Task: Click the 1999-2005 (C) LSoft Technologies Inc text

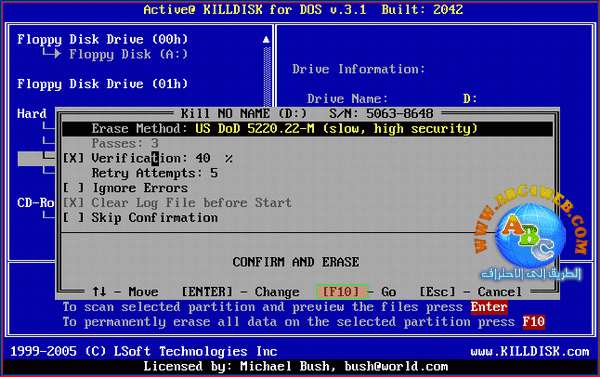Action: pos(143,351)
